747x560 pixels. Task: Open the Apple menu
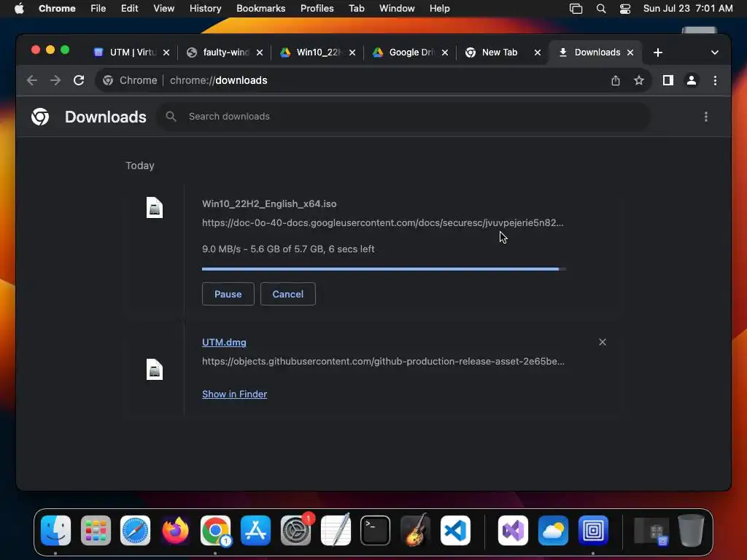[x=19, y=9]
